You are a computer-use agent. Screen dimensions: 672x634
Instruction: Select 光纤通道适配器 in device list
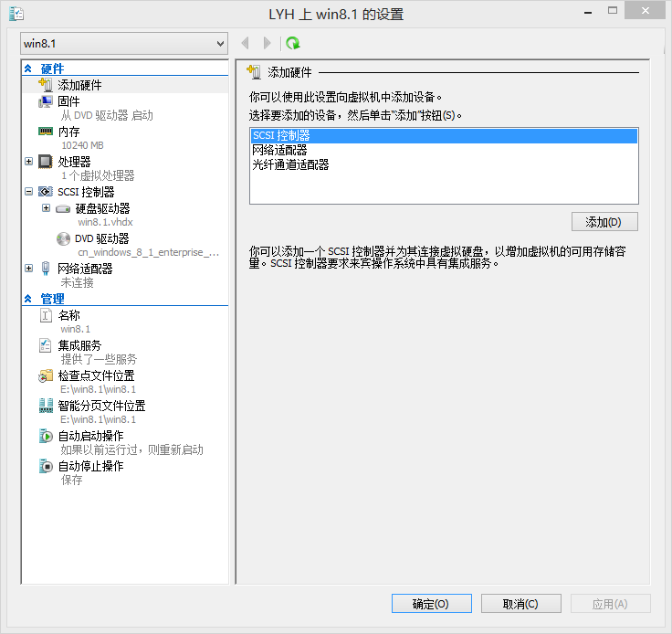[444, 164]
